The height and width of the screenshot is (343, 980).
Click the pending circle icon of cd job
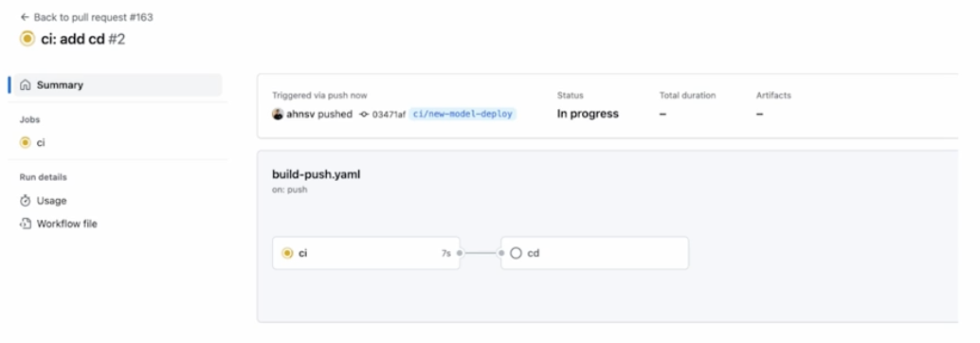[x=516, y=253]
